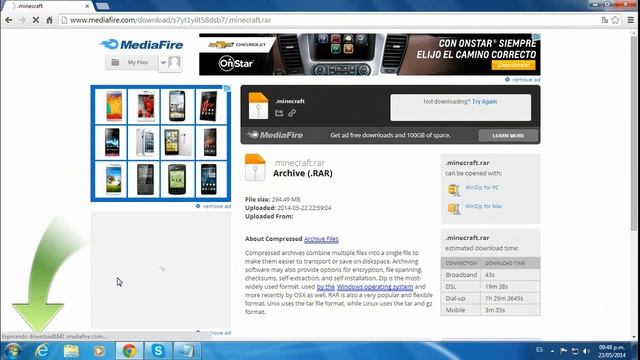Go forward using browser forward arrow
This screenshot has width=640, height=360.
22,20
